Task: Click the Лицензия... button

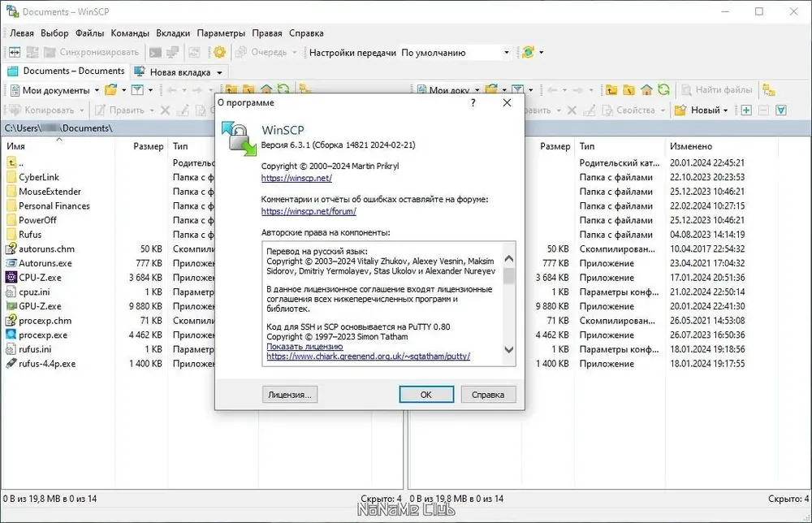Action: [290, 395]
